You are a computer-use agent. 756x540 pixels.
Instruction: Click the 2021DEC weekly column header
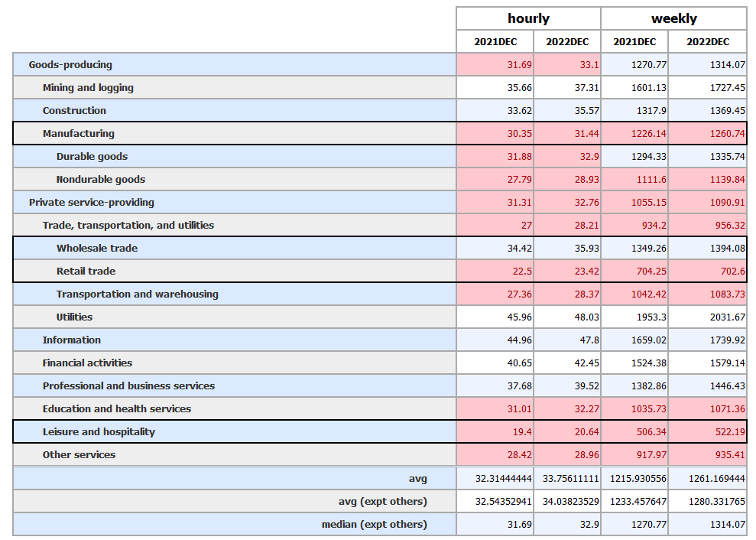(636, 41)
